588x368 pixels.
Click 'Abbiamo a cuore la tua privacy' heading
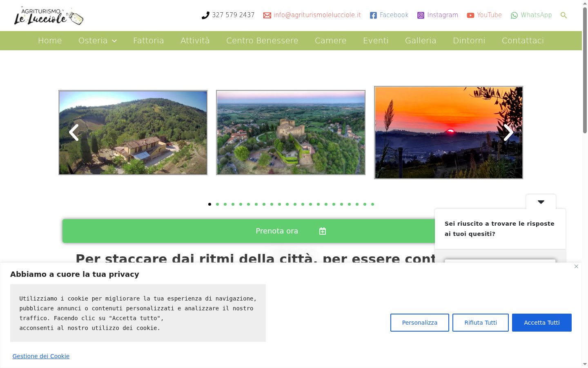pos(75,274)
